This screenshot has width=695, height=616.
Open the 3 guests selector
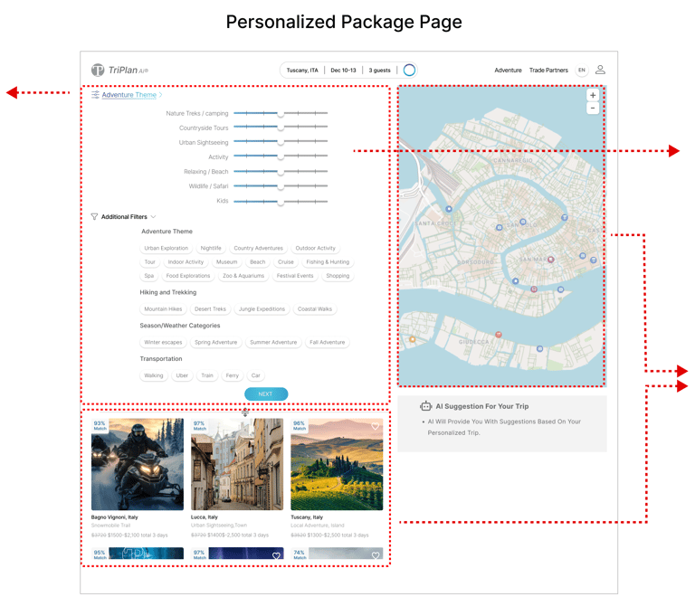379,70
